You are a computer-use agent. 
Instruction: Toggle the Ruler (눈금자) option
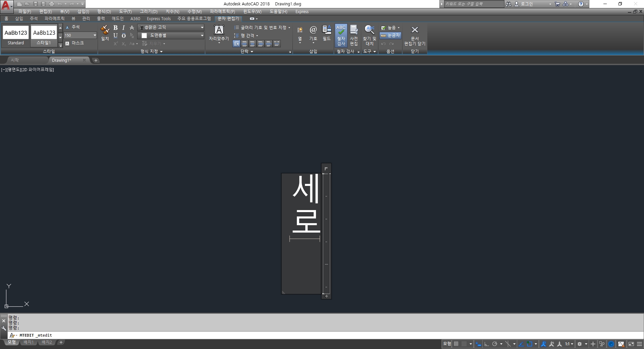[391, 35]
